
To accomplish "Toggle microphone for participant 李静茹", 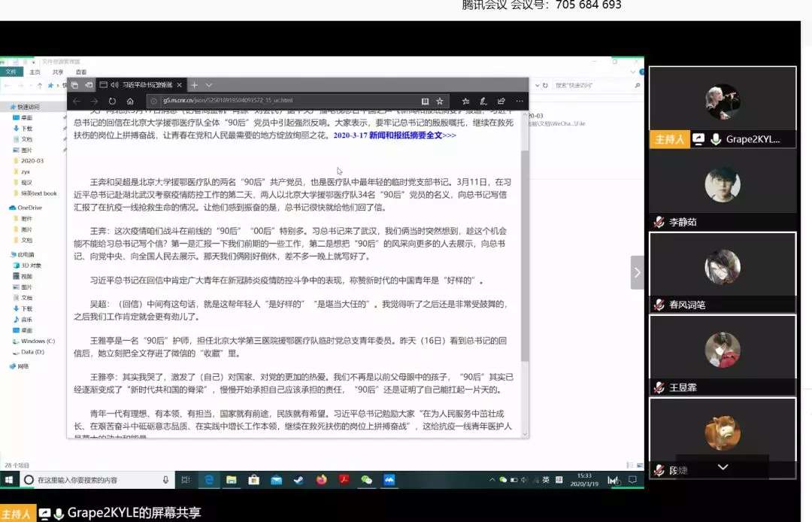I will (659, 222).
